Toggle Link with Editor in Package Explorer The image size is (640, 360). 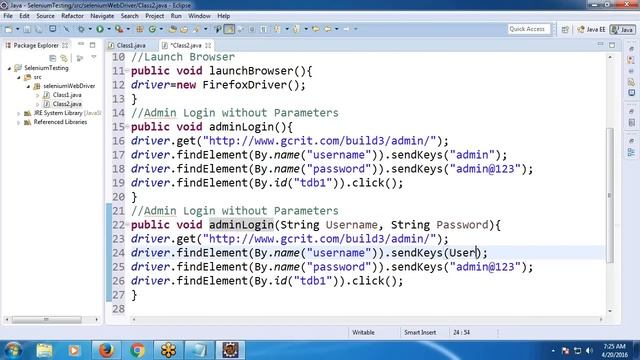pos(64,58)
